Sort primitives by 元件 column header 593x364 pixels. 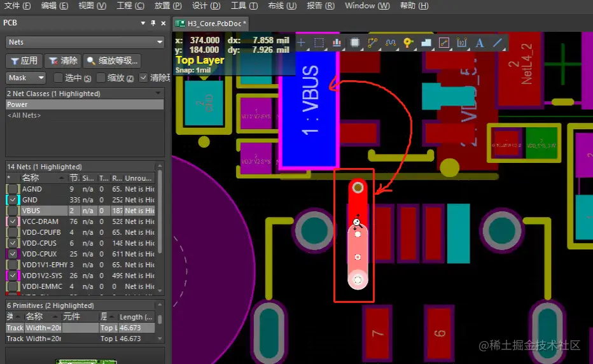pos(80,317)
